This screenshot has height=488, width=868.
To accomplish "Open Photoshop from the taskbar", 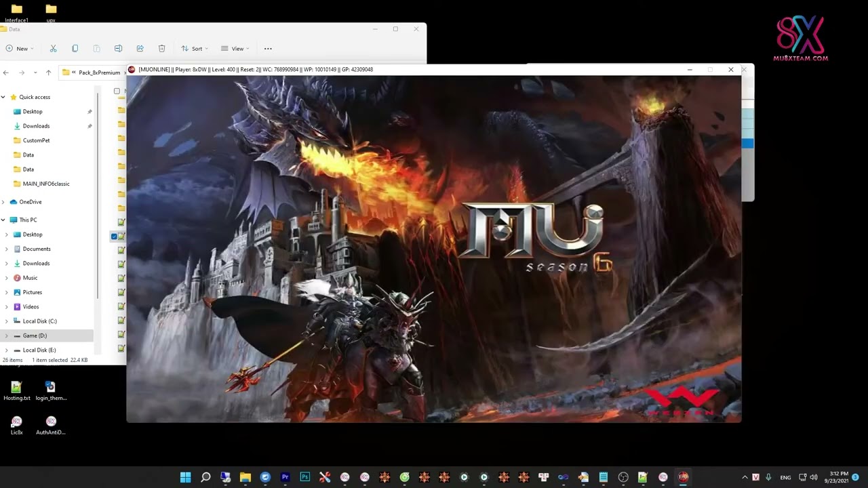I will pyautogui.click(x=305, y=477).
